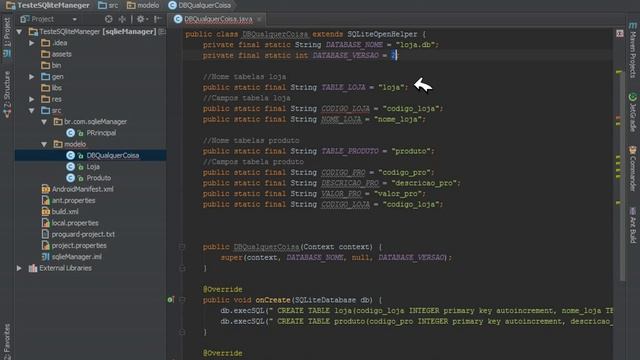640x360 pixels.
Task: Click the @Override annotation above onCreate
Action: point(222,289)
